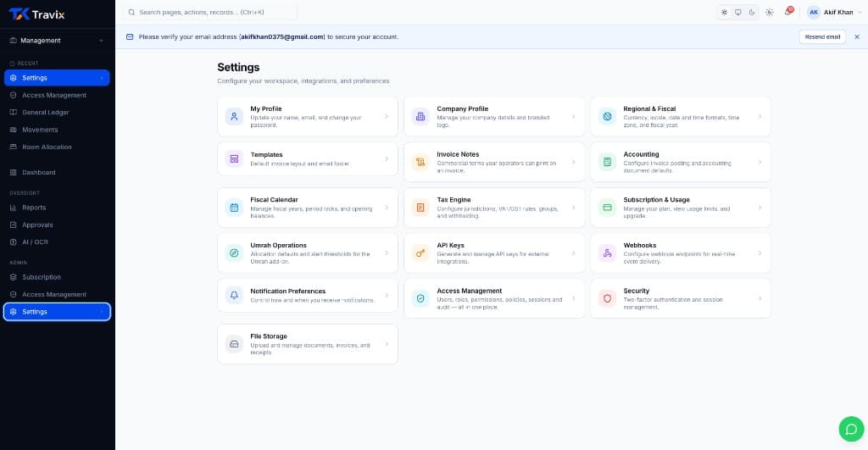Switch to dark theme (moon icon)

[752, 12]
